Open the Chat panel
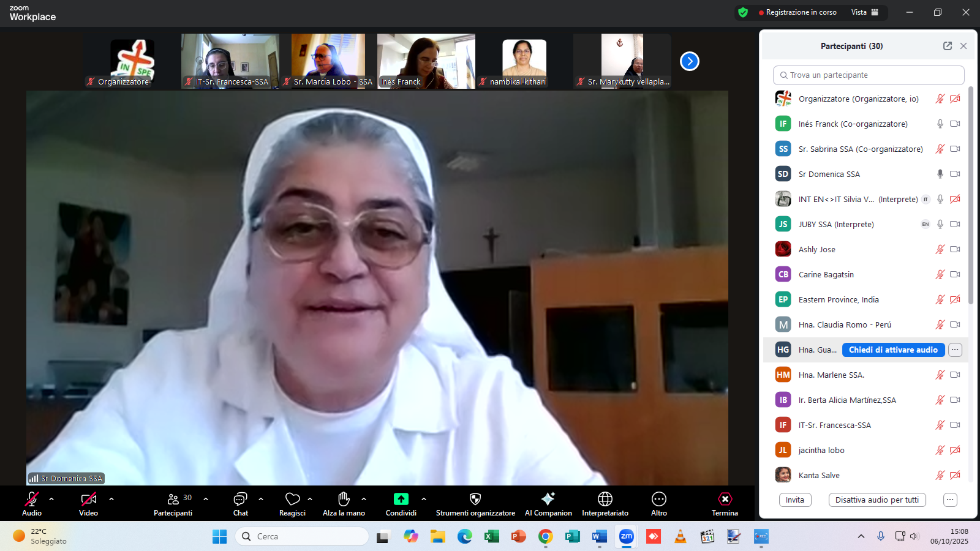This screenshot has width=980, height=551. coord(240,499)
